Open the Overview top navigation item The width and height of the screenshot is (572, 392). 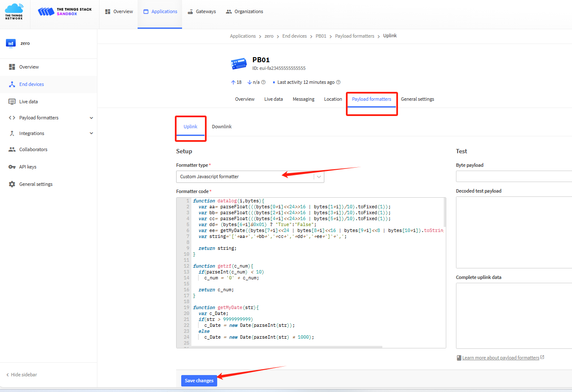[x=119, y=12]
